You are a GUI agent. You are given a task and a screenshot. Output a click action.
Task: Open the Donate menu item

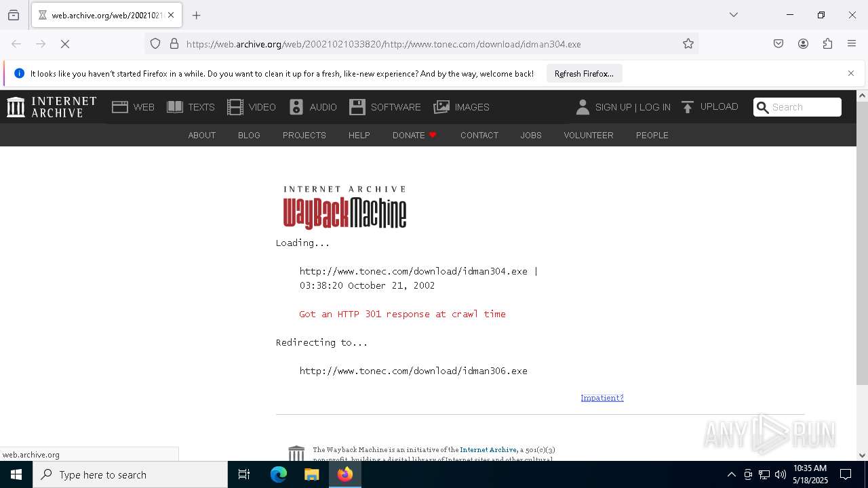pyautogui.click(x=414, y=135)
